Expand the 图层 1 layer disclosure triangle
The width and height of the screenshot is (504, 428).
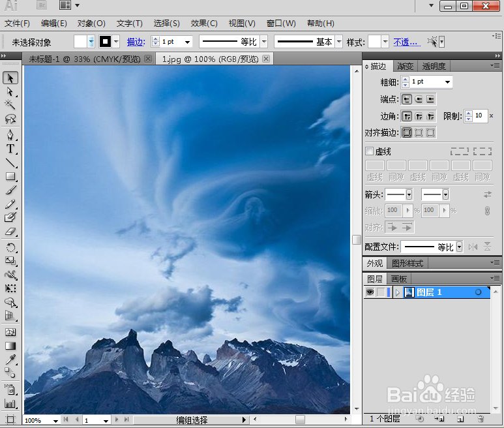(x=398, y=292)
